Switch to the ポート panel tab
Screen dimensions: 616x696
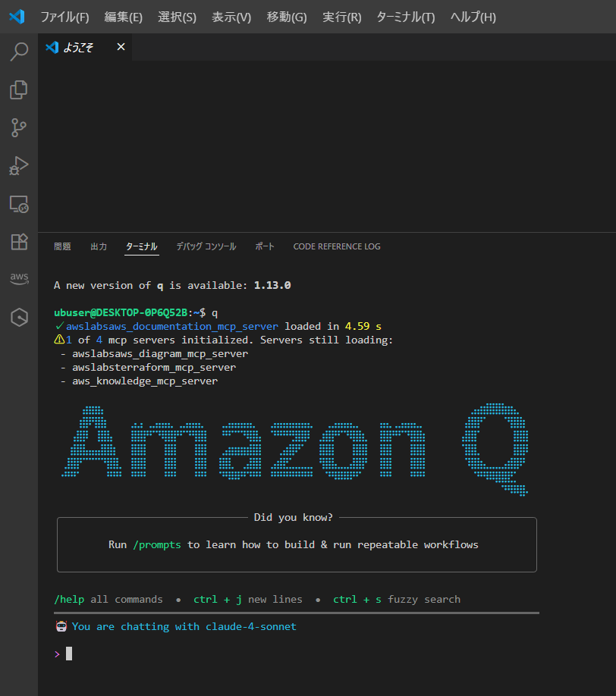coord(265,246)
